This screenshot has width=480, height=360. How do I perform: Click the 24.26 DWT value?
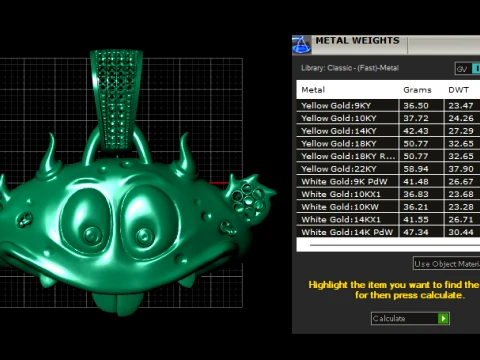pos(461,118)
